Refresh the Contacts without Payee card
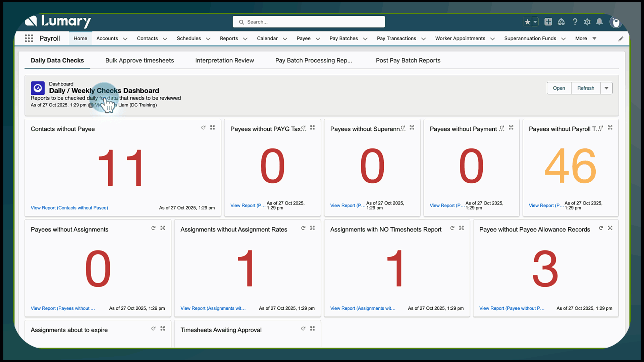Image resolution: width=644 pixels, height=362 pixels. pyautogui.click(x=204, y=127)
